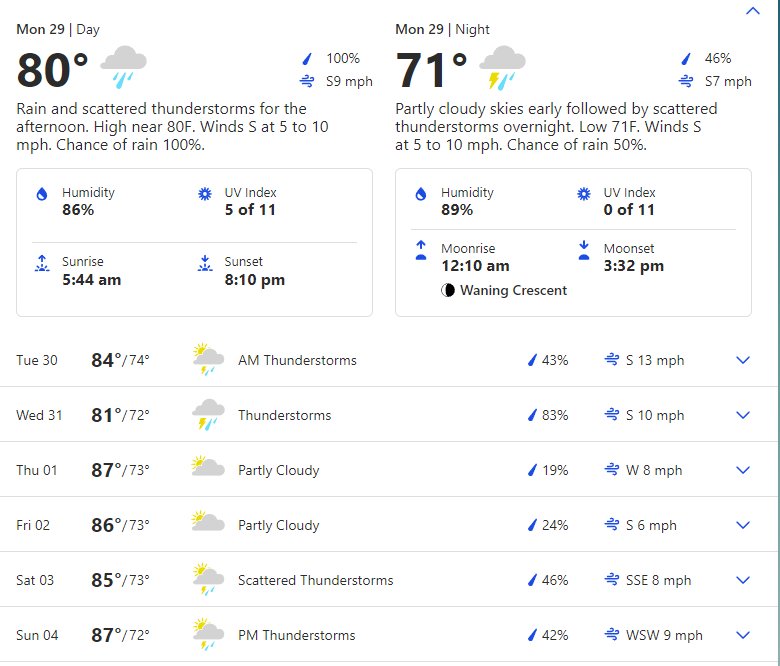This screenshot has height=666, width=780.
Task: Click the daytime humidity droplet icon
Action: pyautogui.click(x=42, y=193)
